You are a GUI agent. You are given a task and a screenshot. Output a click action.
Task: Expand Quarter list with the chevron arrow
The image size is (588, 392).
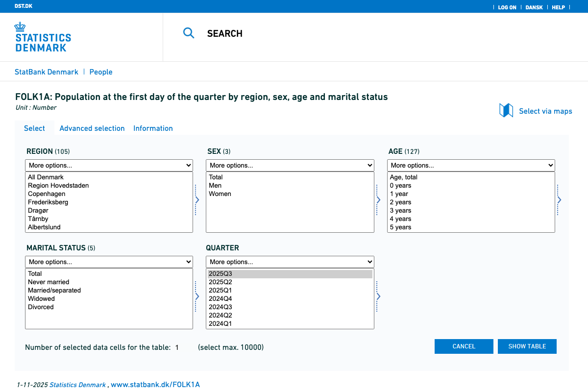(378, 296)
